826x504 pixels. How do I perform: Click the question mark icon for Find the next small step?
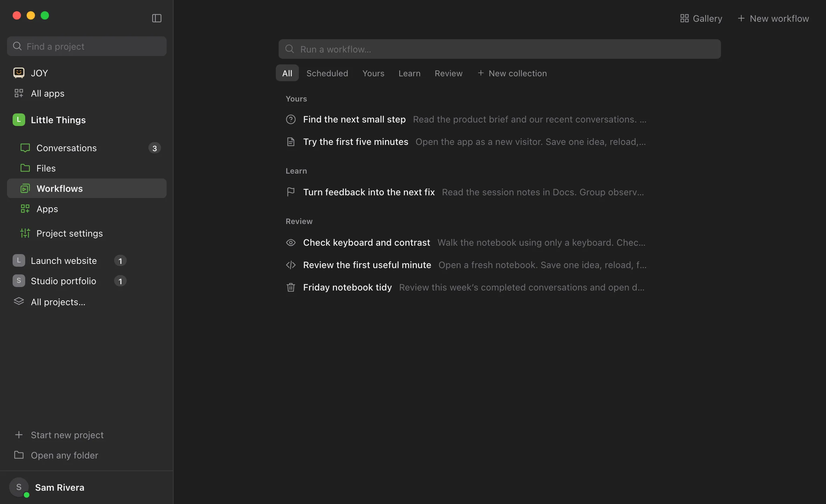pos(291,119)
